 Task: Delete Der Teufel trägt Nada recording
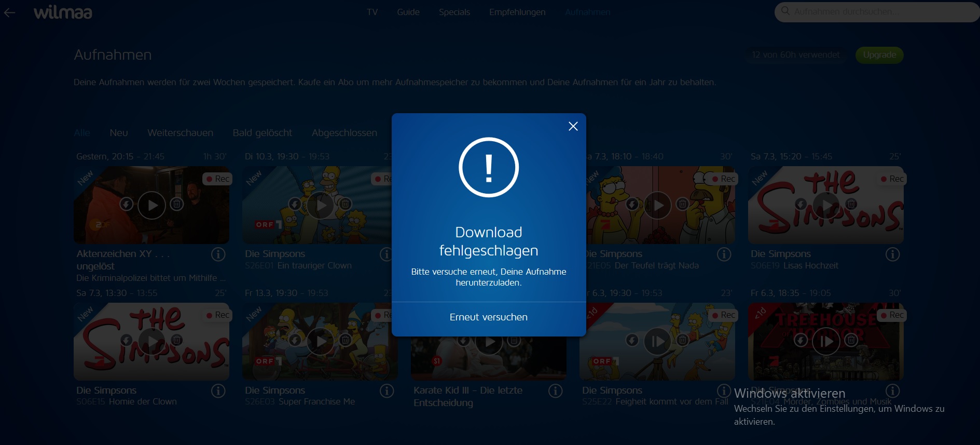[x=683, y=204]
